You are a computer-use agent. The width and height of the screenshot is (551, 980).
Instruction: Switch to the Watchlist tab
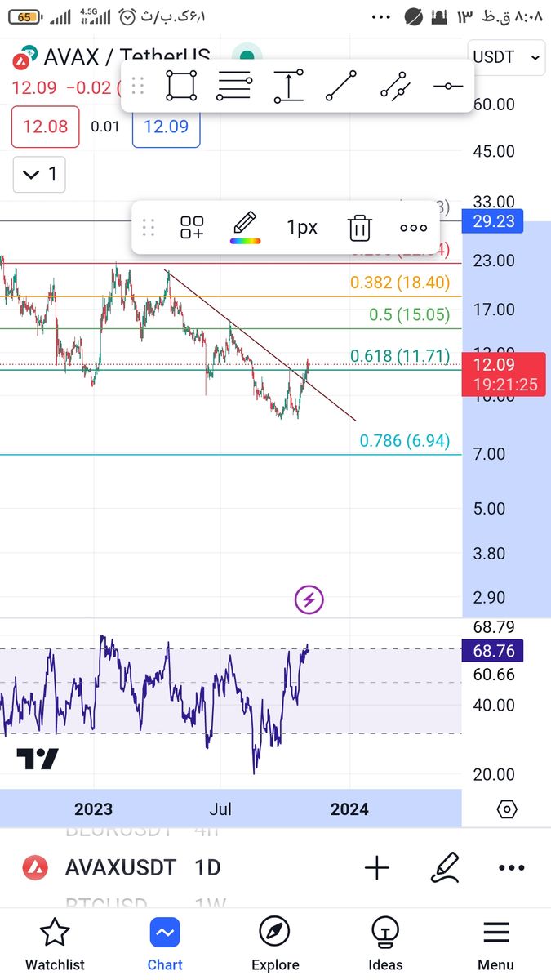[x=55, y=943]
